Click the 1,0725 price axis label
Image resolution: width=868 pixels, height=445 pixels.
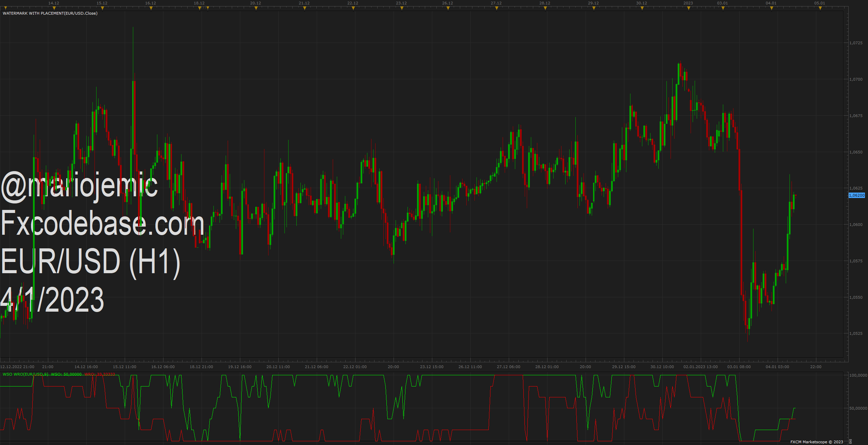click(x=856, y=43)
